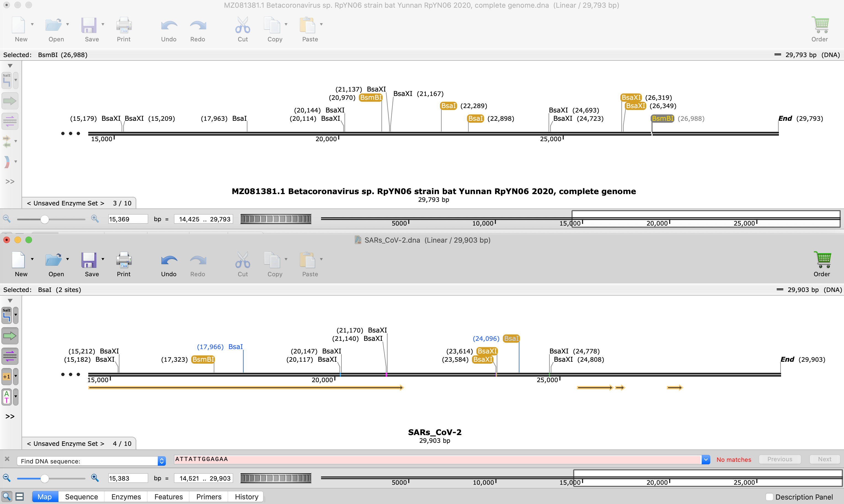This screenshot has width=844, height=504.
Task: Close the find bar with X icon
Action: coord(7,459)
